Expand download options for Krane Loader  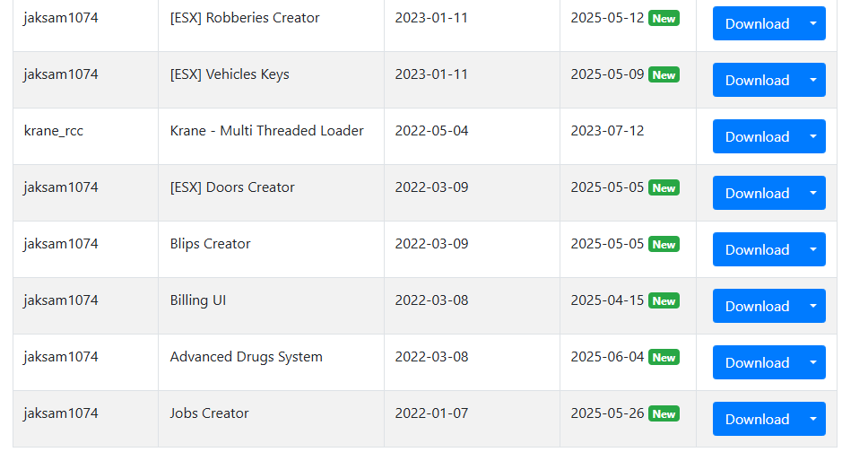click(x=813, y=136)
